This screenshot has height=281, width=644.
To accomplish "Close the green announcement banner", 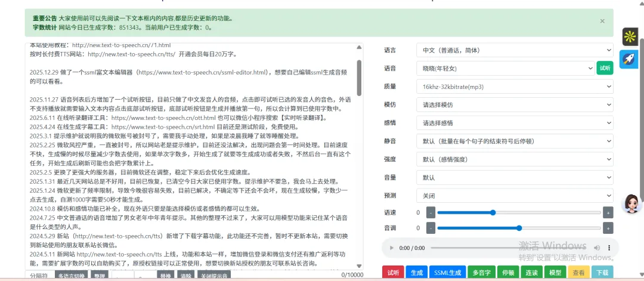I will pyautogui.click(x=602, y=21).
